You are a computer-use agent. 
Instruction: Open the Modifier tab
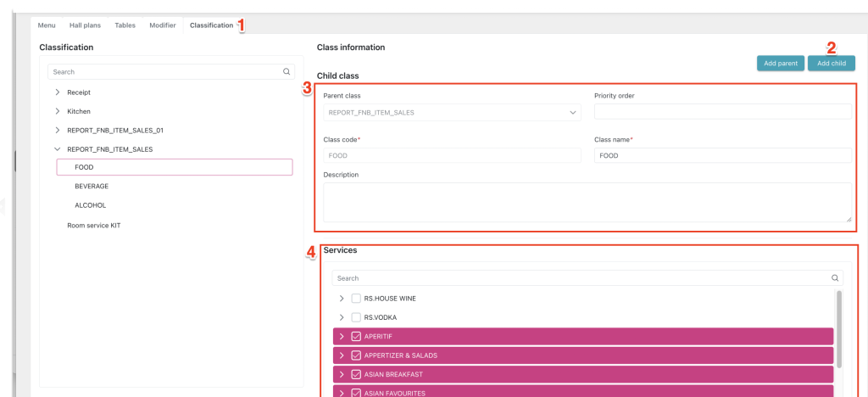click(x=162, y=25)
